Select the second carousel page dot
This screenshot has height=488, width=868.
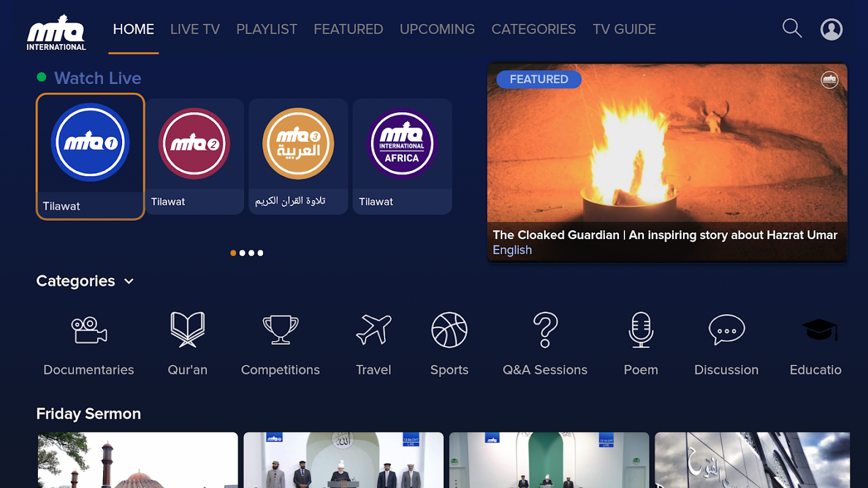242,253
